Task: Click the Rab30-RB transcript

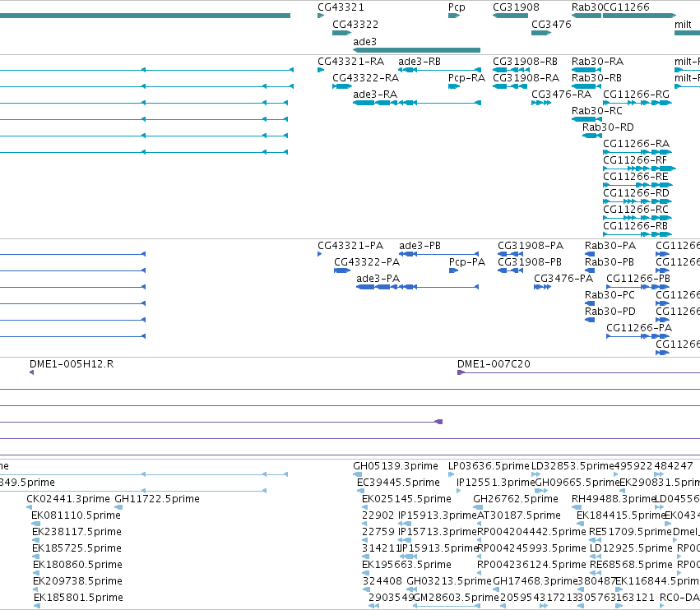Action: coord(586,86)
